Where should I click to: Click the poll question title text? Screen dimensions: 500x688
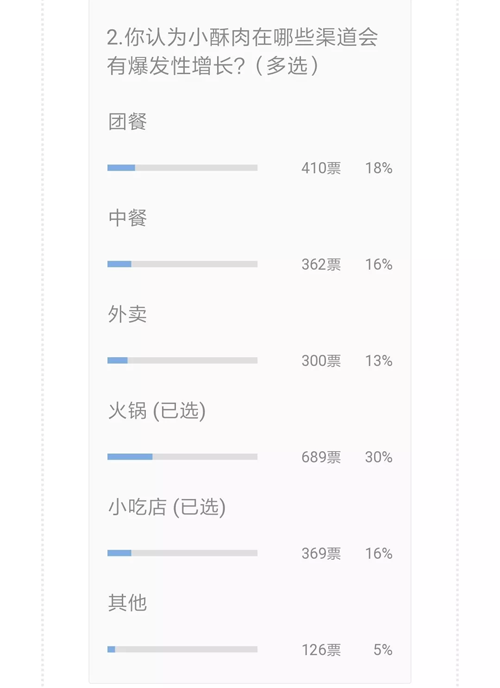tap(242, 52)
